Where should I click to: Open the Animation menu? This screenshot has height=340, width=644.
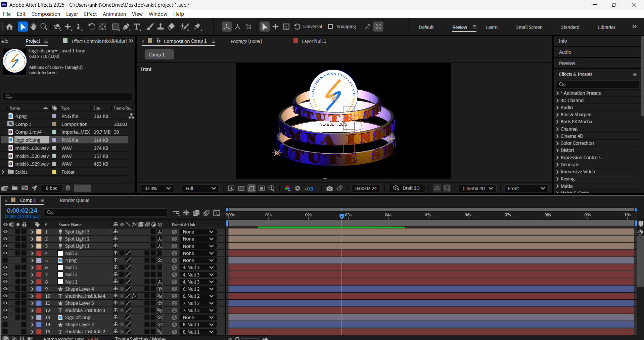tap(114, 14)
